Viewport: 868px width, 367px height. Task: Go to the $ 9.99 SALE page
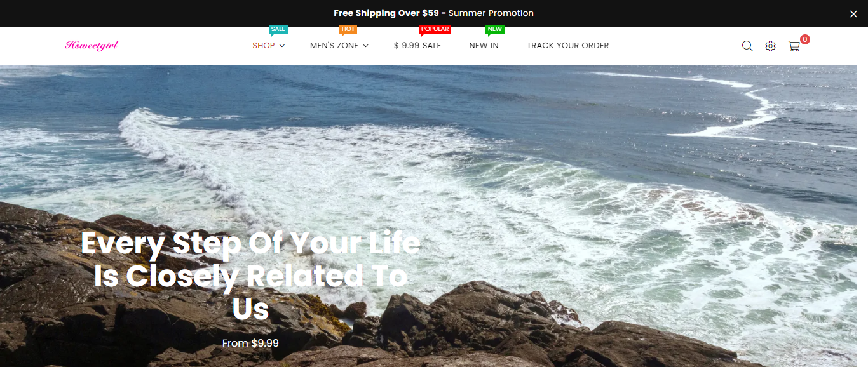pyautogui.click(x=417, y=46)
